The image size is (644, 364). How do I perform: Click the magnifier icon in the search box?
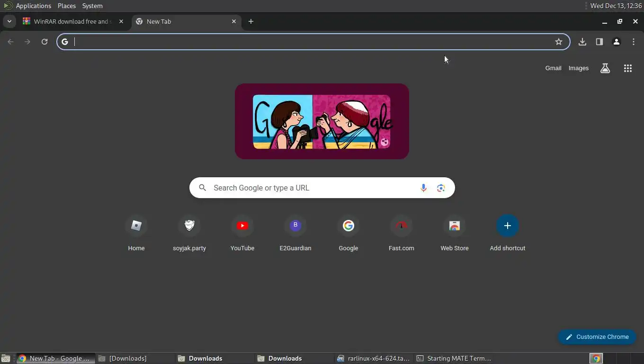click(203, 188)
